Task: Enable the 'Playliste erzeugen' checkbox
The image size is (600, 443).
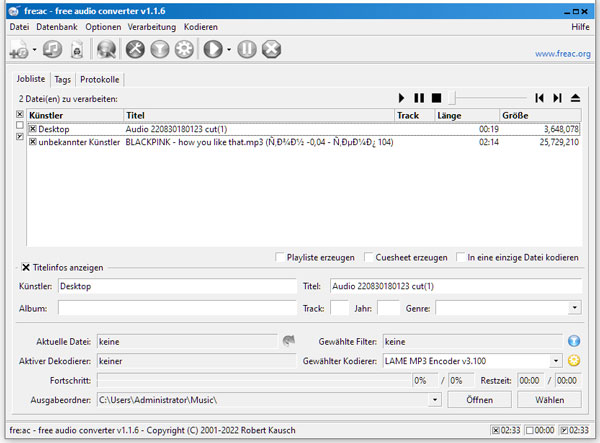Action: [280, 257]
